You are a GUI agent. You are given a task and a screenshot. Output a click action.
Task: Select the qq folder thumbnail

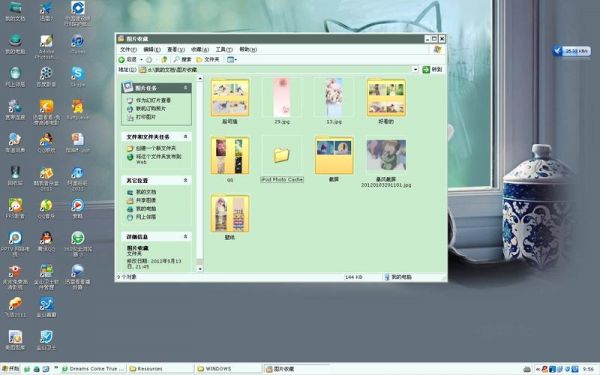click(230, 156)
